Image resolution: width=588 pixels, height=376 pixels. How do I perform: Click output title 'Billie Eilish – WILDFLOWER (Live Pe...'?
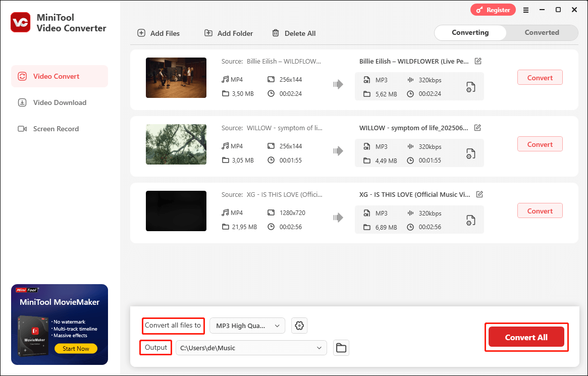point(414,61)
